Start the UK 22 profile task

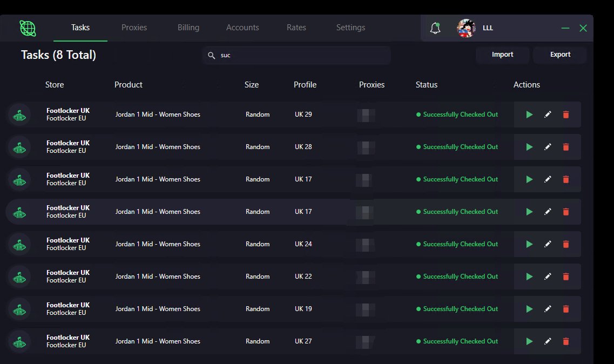click(529, 277)
